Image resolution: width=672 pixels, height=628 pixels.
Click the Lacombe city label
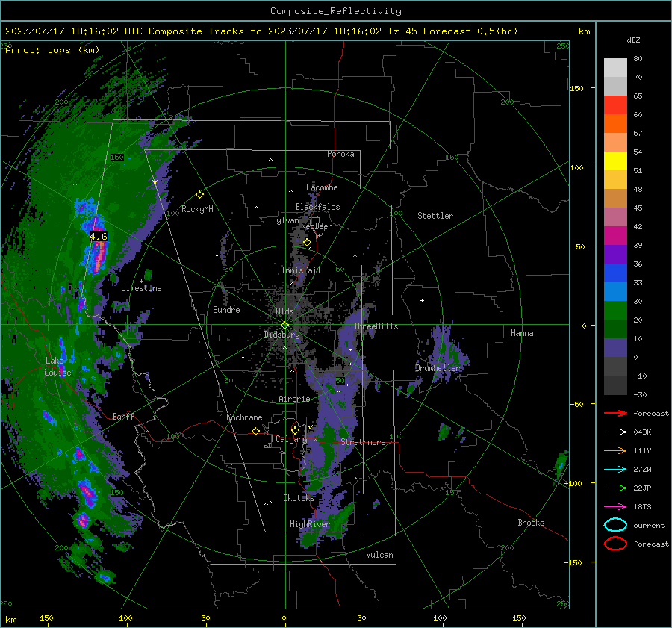[x=322, y=187]
